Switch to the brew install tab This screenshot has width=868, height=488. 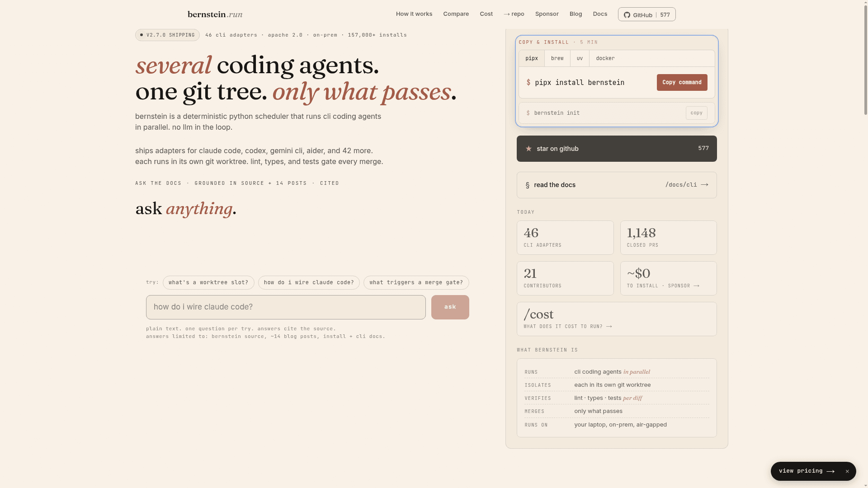click(557, 58)
